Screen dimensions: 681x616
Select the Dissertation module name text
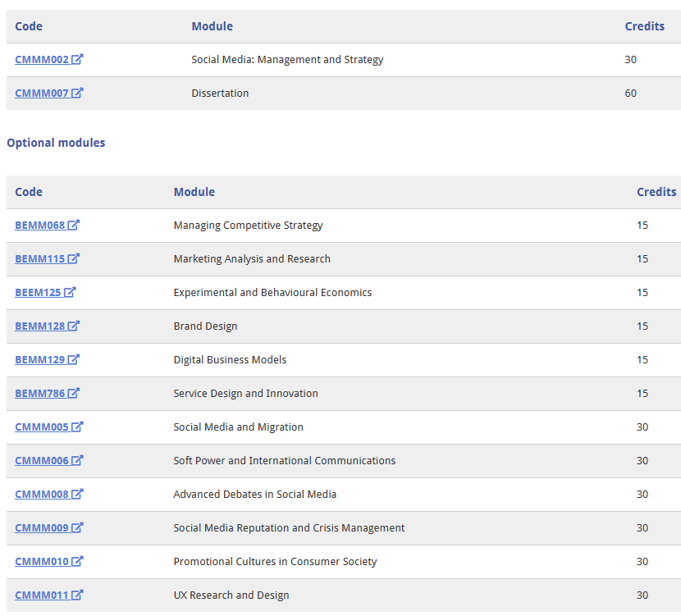pyautogui.click(x=220, y=93)
